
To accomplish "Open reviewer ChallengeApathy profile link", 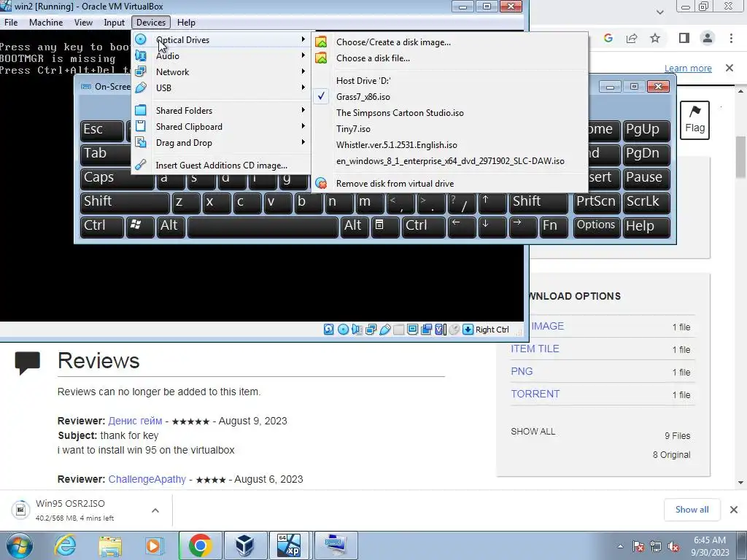I will 147,480.
